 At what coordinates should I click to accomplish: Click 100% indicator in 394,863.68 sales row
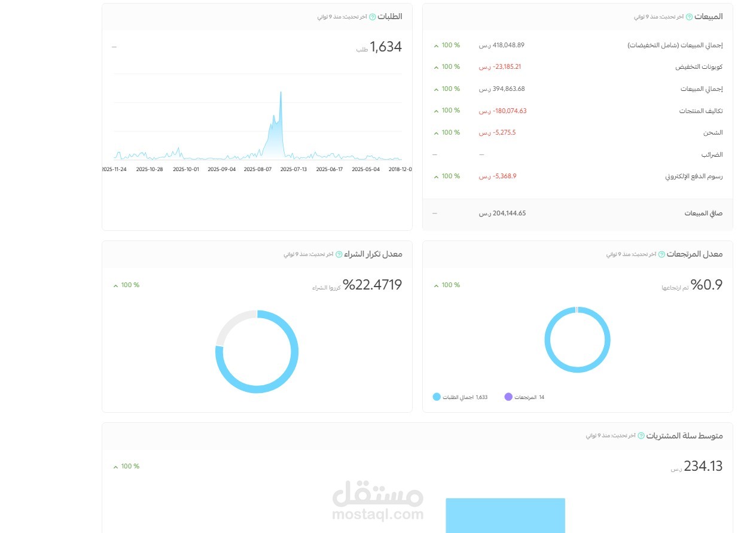tap(450, 89)
